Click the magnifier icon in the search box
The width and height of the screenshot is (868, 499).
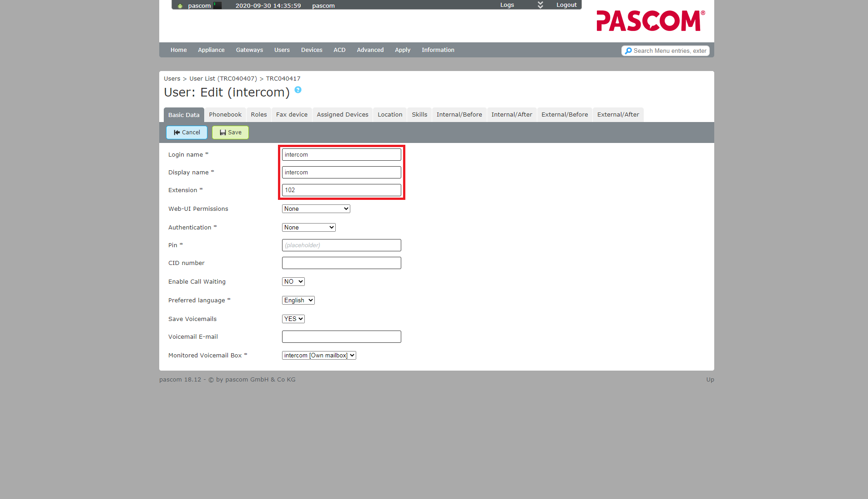pos(628,51)
